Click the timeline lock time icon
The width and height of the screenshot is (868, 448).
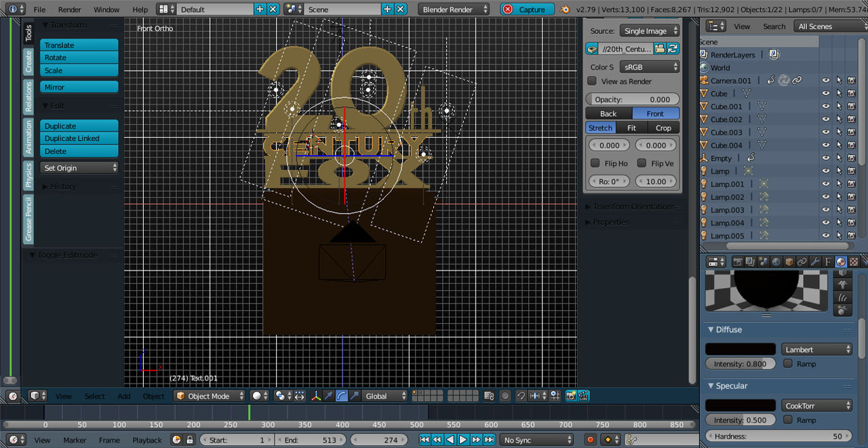point(189,440)
